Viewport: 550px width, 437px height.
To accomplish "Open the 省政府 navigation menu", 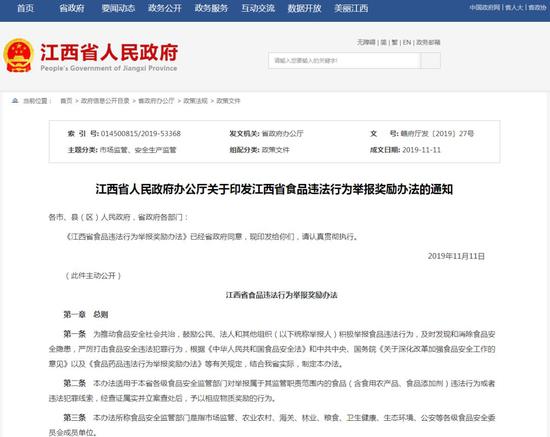I will coord(72,8).
